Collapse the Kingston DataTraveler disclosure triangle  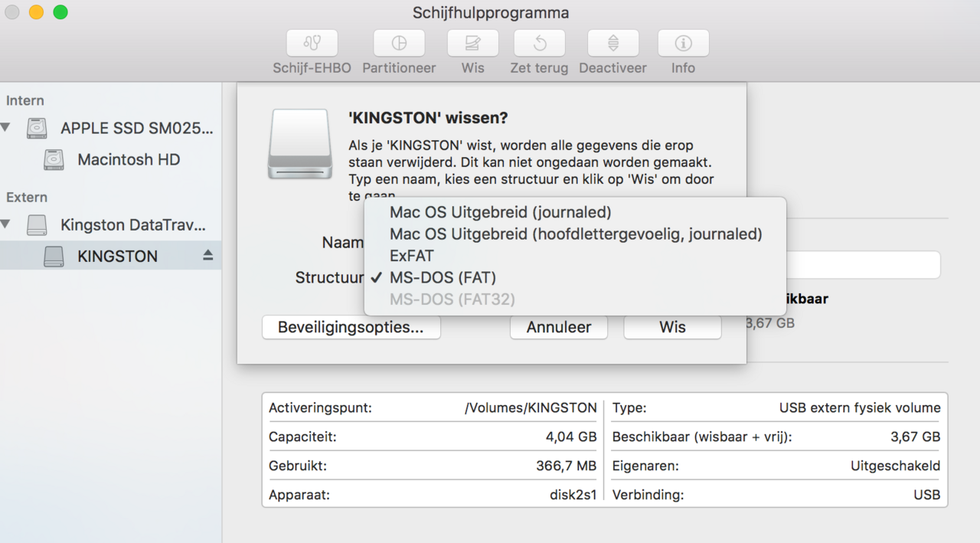coord(6,224)
